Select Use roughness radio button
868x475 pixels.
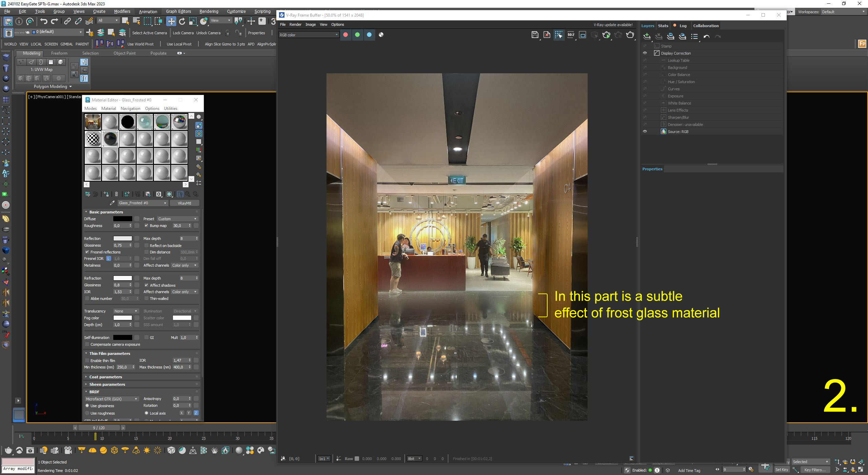click(87, 413)
